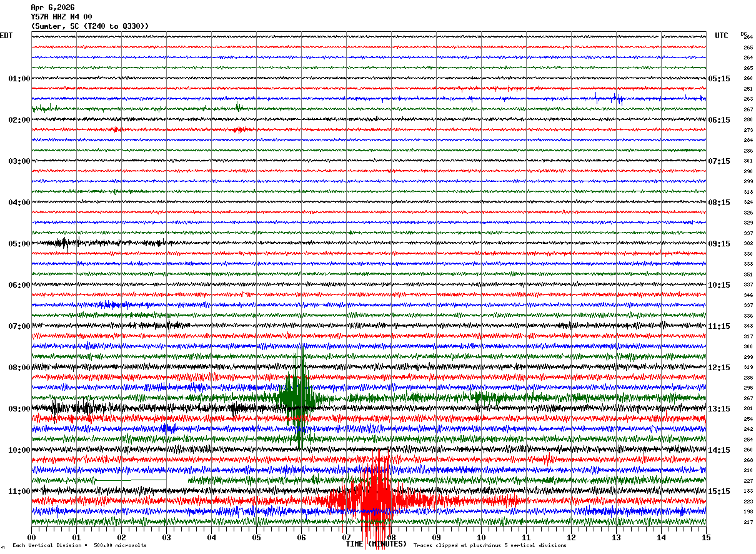Click the DC offset value '242'
This screenshot has width=756, height=554.
tap(748, 430)
